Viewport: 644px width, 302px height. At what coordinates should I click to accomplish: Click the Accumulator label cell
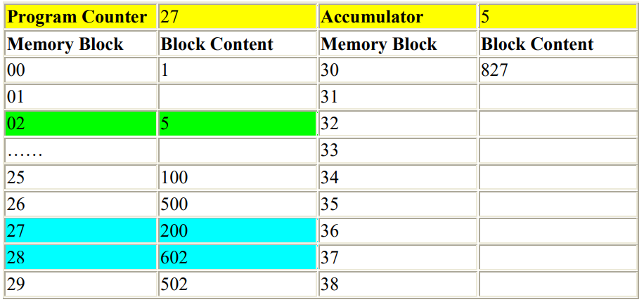(398, 17)
